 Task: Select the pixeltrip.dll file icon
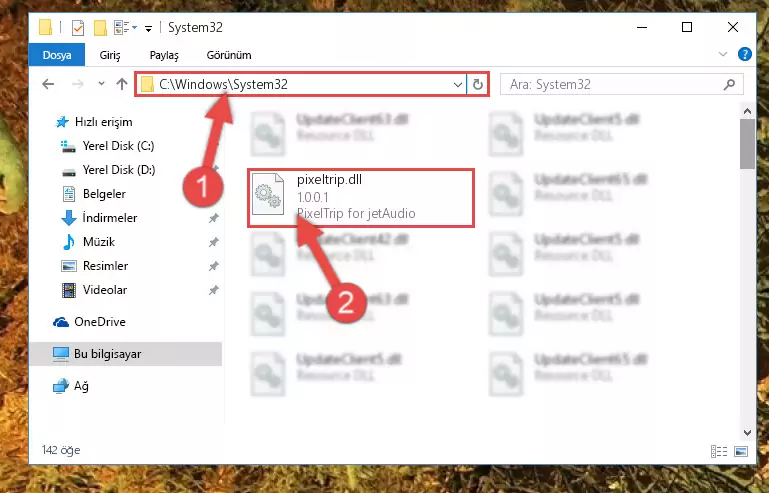pyautogui.click(x=268, y=194)
